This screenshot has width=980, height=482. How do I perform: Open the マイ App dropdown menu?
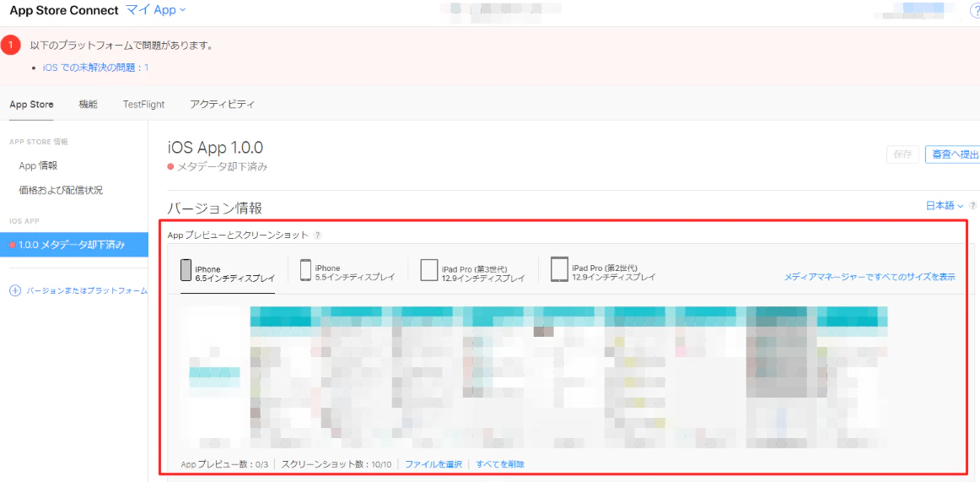[x=156, y=9]
